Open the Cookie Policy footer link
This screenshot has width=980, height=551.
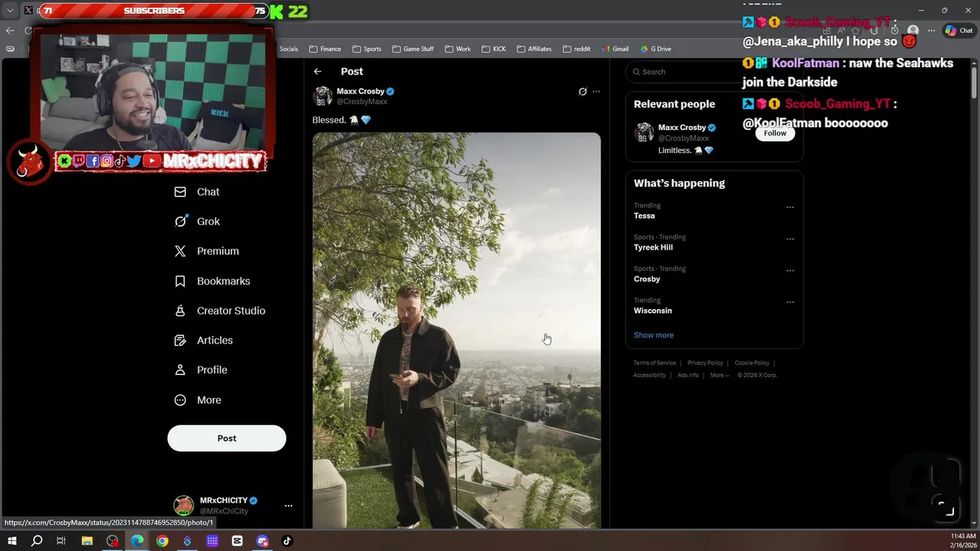click(x=752, y=363)
